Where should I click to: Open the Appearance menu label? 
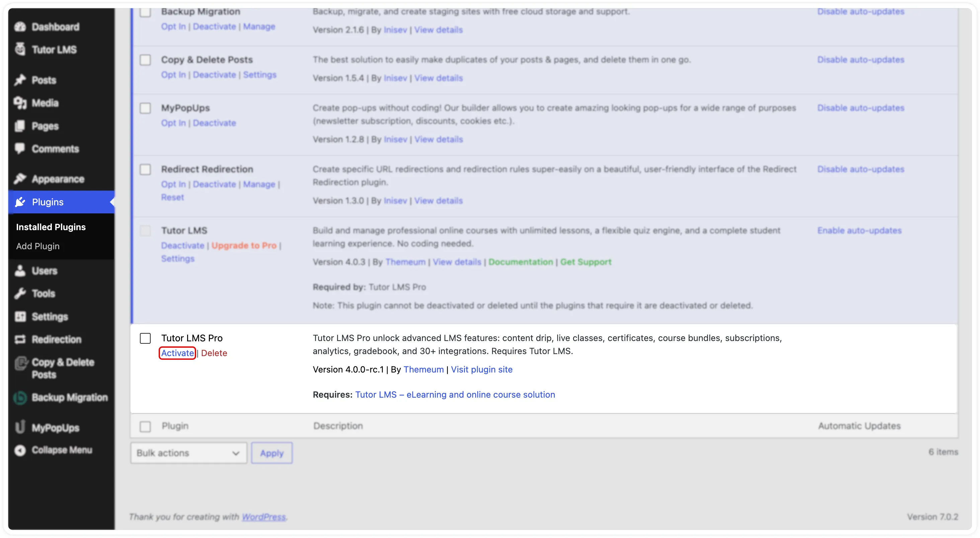point(58,179)
